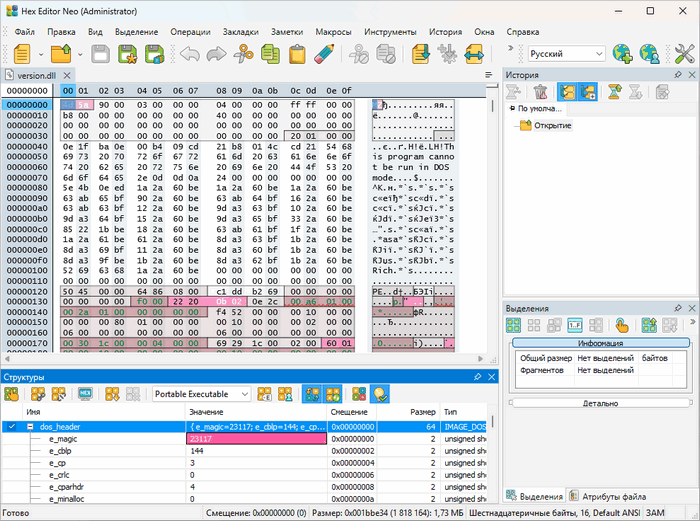This screenshot has width=700, height=521.
Task: Switch to the Атрибуты файла tab
Action: (x=608, y=495)
